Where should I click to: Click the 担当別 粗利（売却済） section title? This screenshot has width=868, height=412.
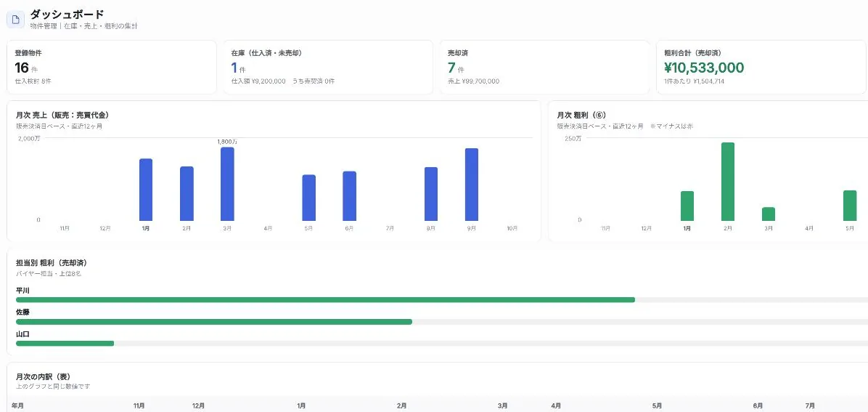pos(52,263)
